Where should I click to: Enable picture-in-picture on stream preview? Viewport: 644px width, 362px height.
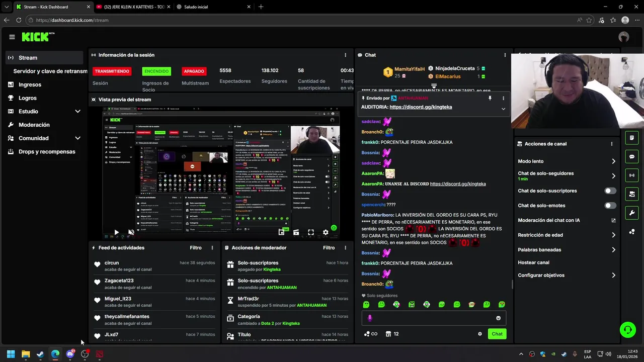pyautogui.click(x=281, y=232)
